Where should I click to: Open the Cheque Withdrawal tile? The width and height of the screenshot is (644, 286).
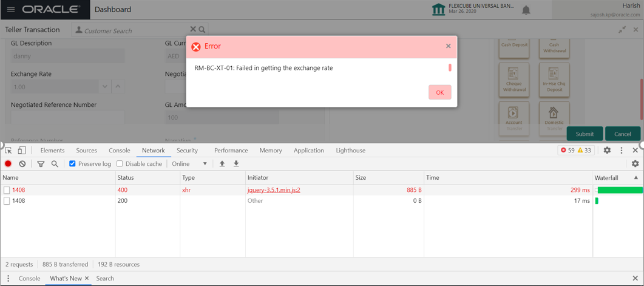coord(514,80)
